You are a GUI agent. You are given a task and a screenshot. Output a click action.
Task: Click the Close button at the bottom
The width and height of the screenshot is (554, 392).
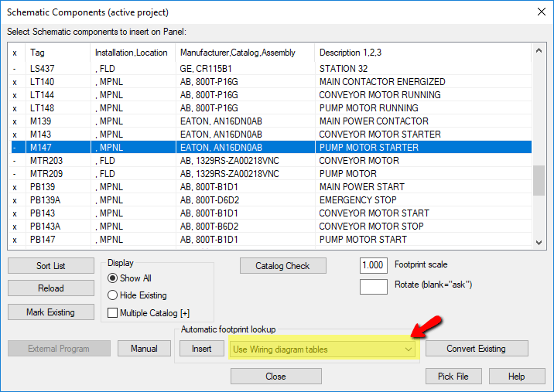[x=276, y=376]
